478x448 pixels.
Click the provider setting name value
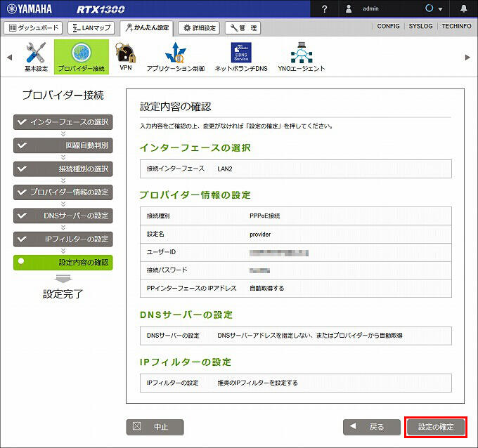[x=260, y=235]
